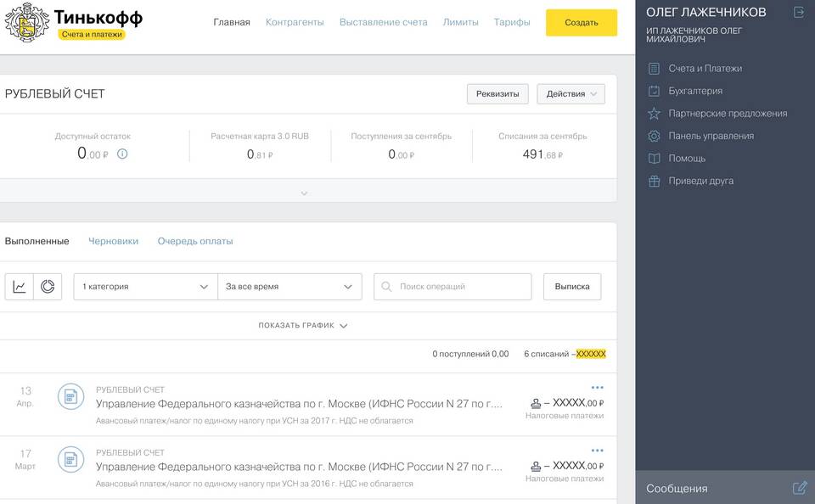Click the document icon of 13 Апр. operation

(71, 397)
